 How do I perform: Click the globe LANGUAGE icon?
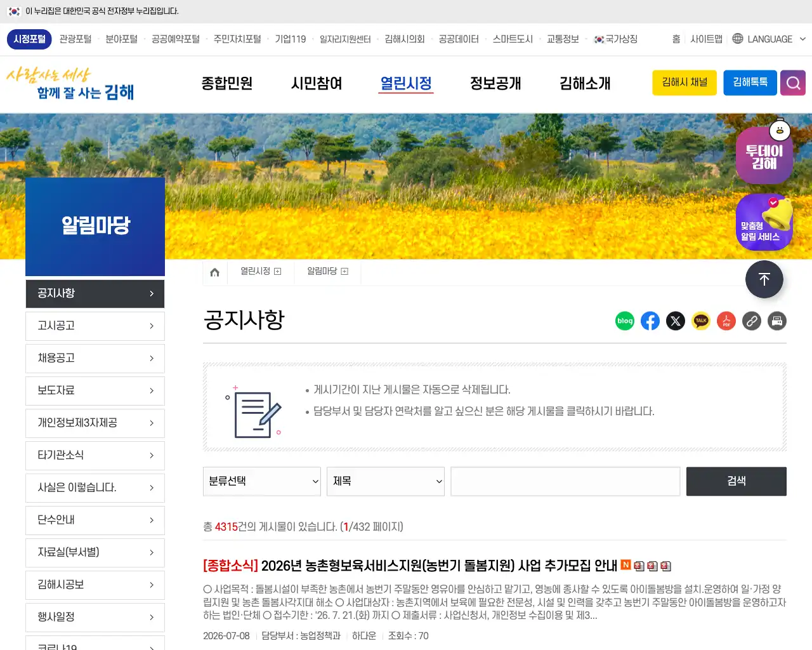pos(738,39)
